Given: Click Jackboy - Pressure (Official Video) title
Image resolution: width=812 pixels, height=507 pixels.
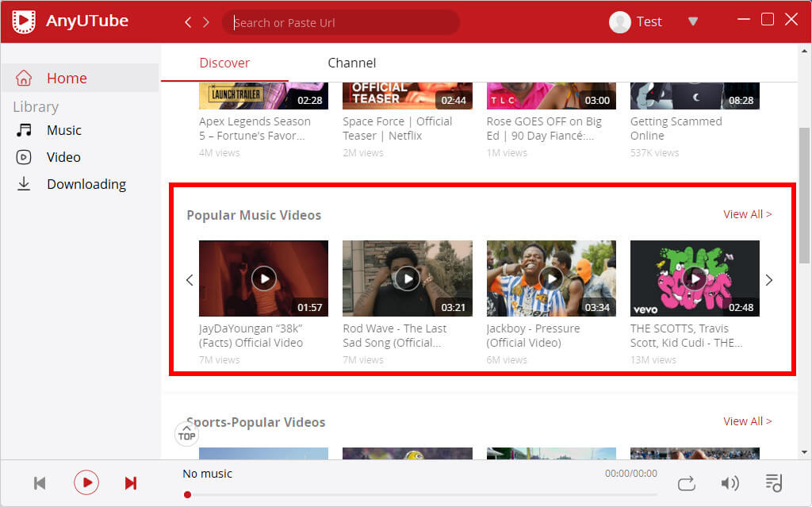Looking at the screenshot, I should coord(534,336).
